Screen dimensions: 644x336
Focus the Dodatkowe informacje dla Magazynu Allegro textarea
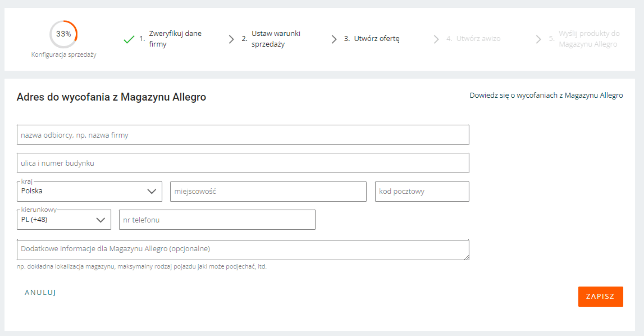pos(243,250)
